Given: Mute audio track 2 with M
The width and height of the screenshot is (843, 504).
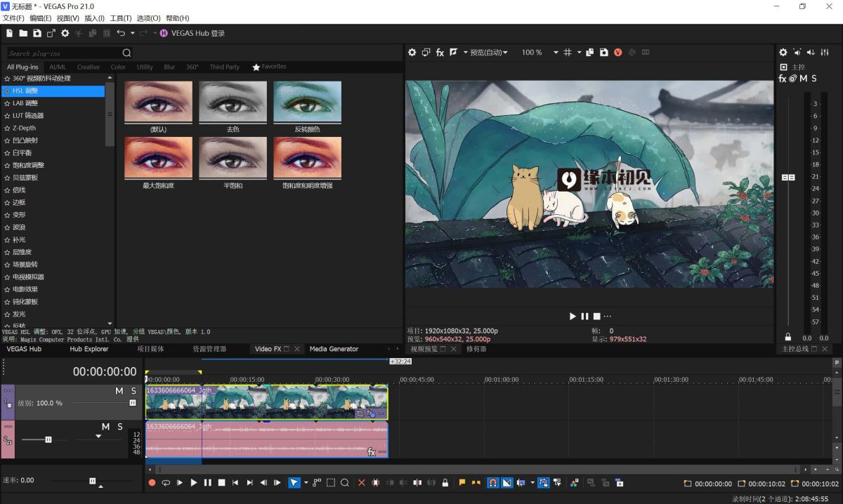Looking at the screenshot, I should click(x=105, y=427).
